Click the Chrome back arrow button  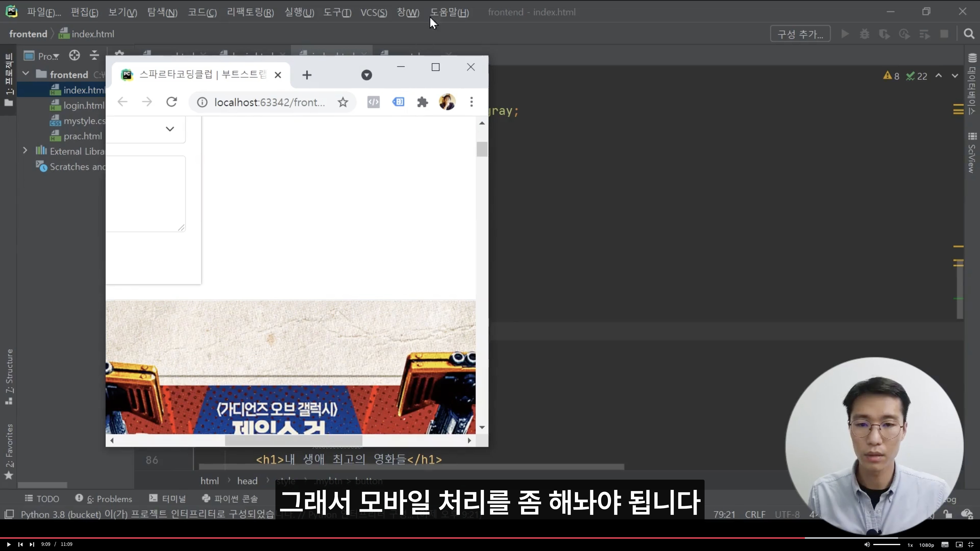point(122,102)
